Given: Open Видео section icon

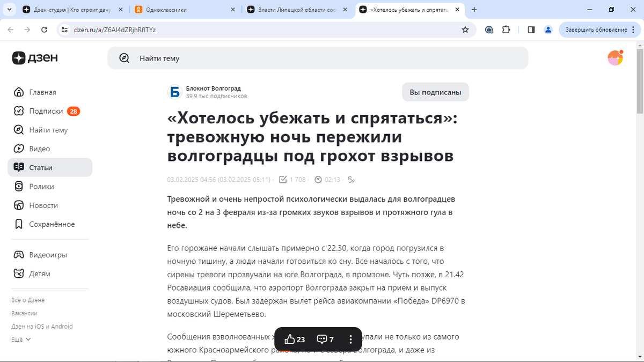Looking at the screenshot, I should pos(19,149).
